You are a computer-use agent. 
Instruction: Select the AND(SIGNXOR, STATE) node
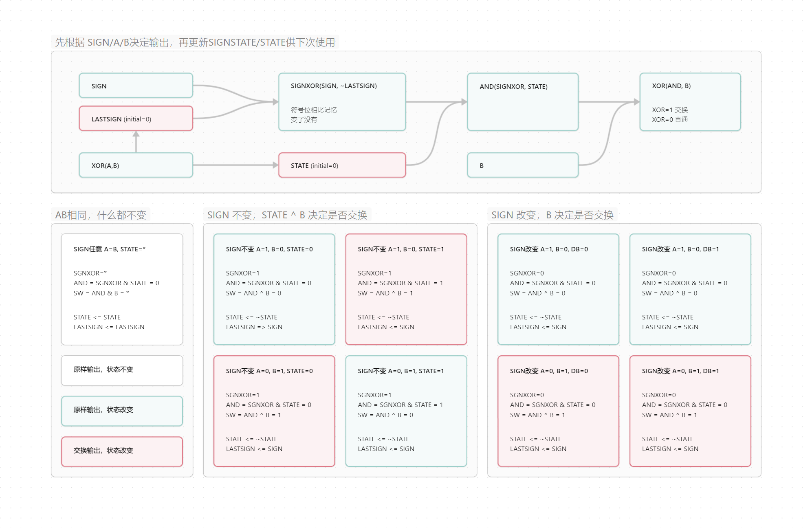523,102
